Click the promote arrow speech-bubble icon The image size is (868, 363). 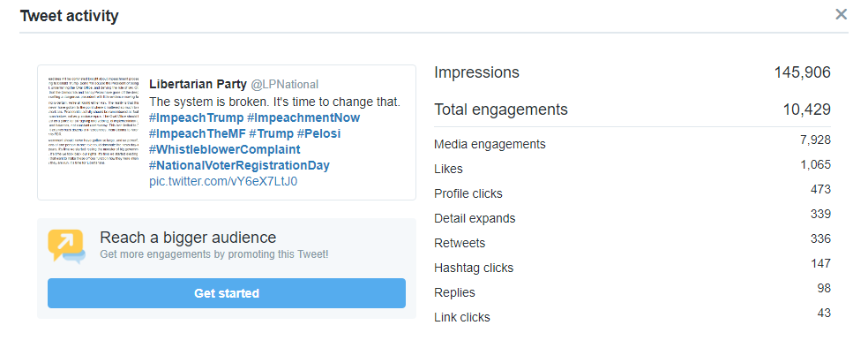[x=66, y=246]
